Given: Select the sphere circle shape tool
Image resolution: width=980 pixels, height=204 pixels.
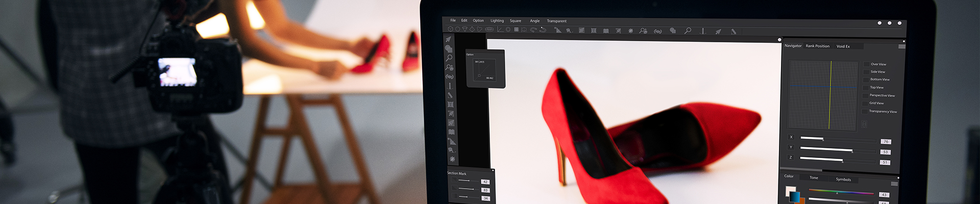Looking at the screenshot, I should coord(458,30).
